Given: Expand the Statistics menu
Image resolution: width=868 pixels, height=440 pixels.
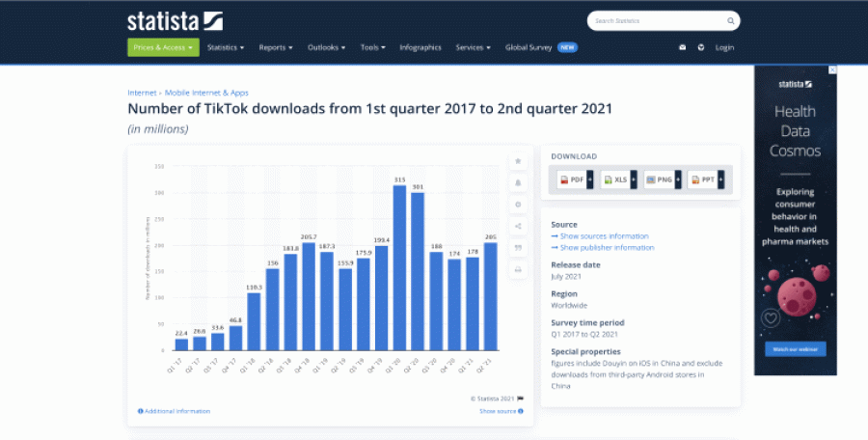Looking at the screenshot, I should (226, 47).
